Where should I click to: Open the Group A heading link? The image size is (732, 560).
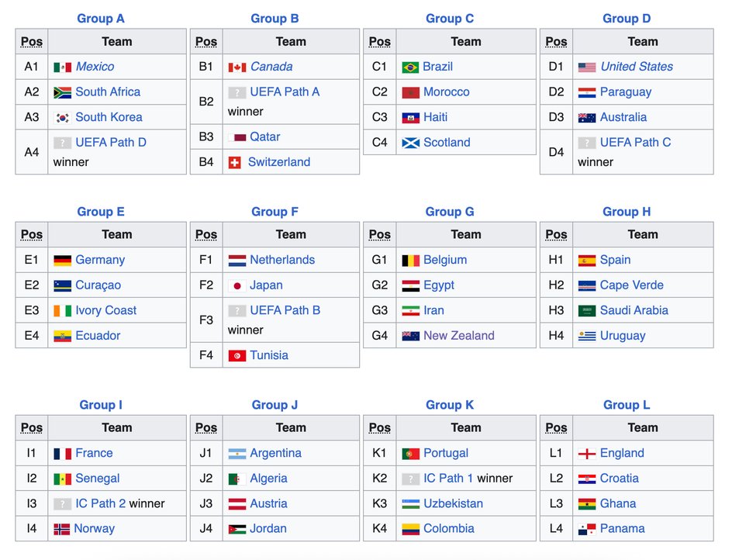(x=101, y=19)
